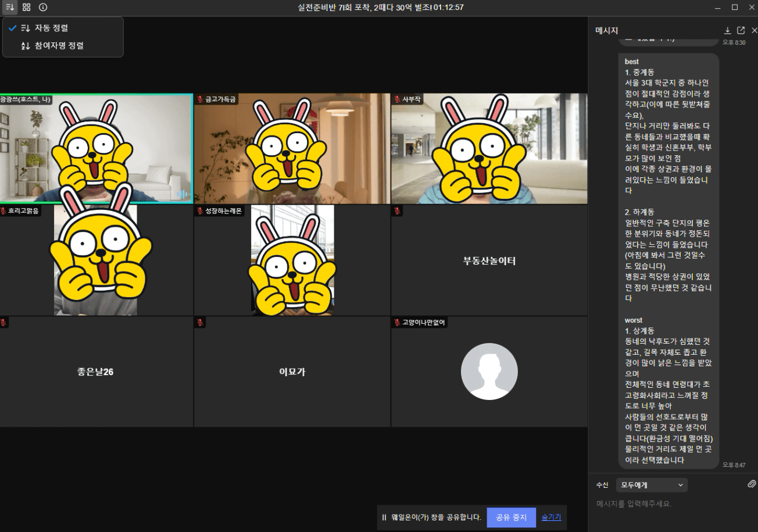Screen dimensions: 758x532
Task: Click the pause icon in the sharing bar
Action: pyautogui.click(x=384, y=517)
